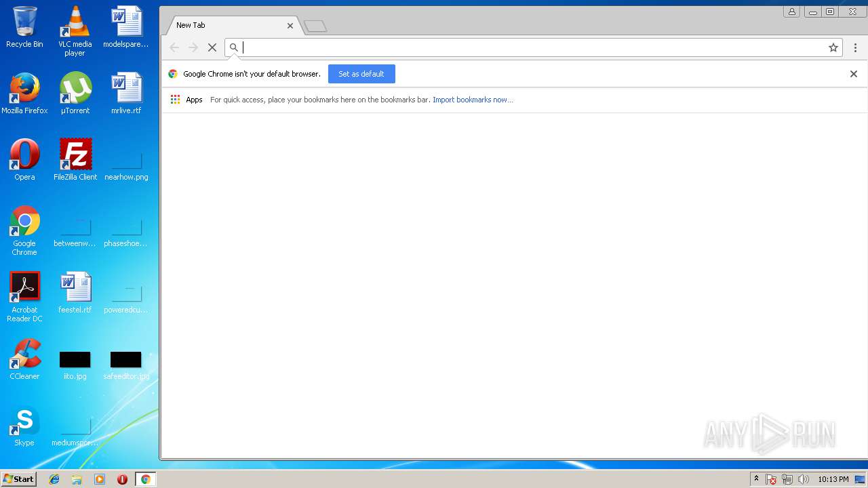Screen dimensions: 868x488
Task: Stop loading the page in Chrome
Action: pos(212,47)
